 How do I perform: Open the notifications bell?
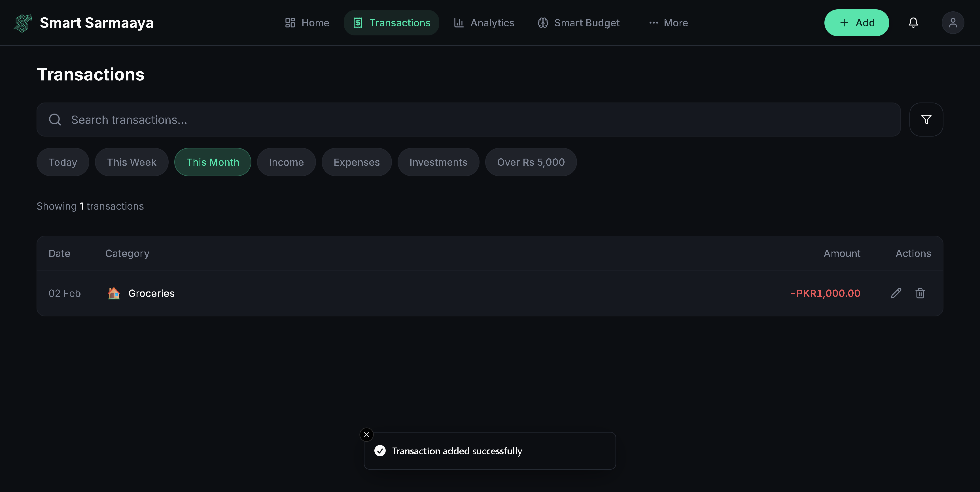(x=913, y=23)
